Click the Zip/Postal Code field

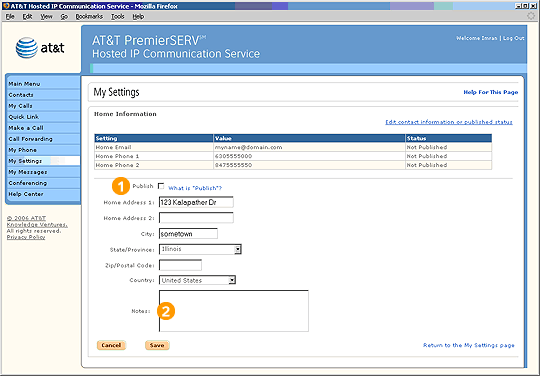180,265
